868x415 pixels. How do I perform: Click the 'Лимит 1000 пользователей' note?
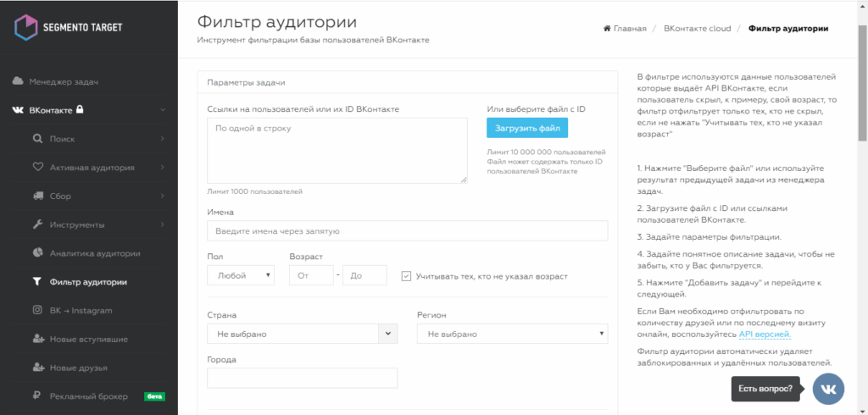[x=255, y=191]
